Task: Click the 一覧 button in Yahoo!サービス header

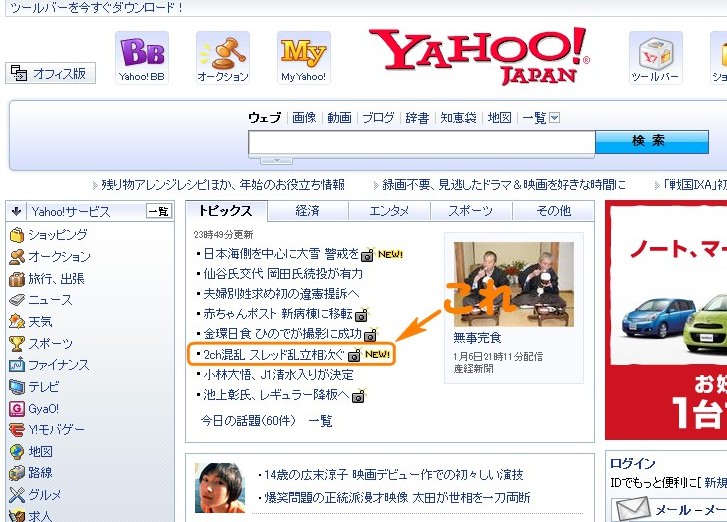Action: [x=159, y=212]
